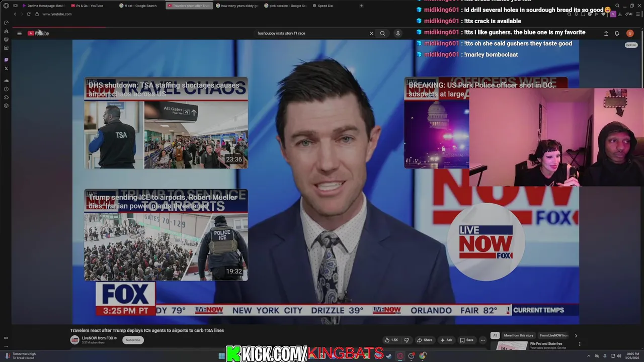Select the All filter chip

pyautogui.click(x=495, y=335)
